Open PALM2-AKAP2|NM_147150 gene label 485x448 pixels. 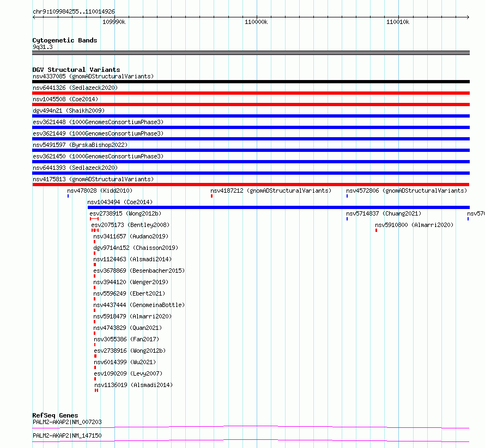(x=67, y=435)
